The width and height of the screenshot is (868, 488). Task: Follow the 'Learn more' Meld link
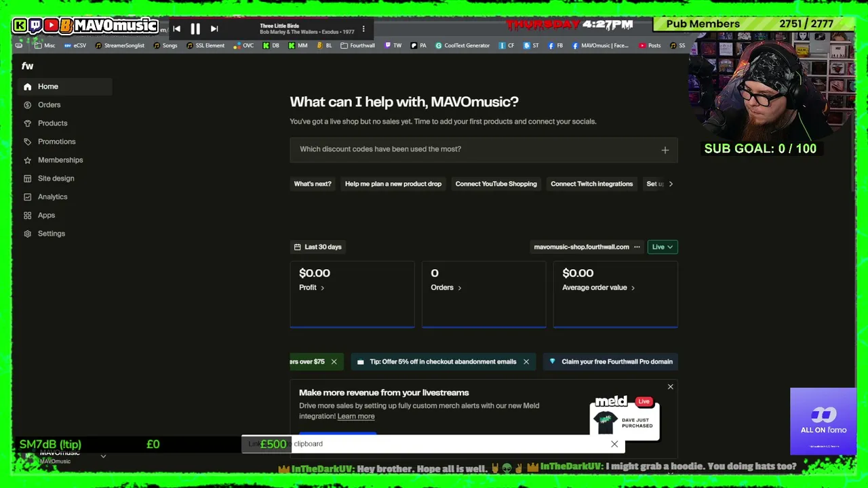point(356,416)
